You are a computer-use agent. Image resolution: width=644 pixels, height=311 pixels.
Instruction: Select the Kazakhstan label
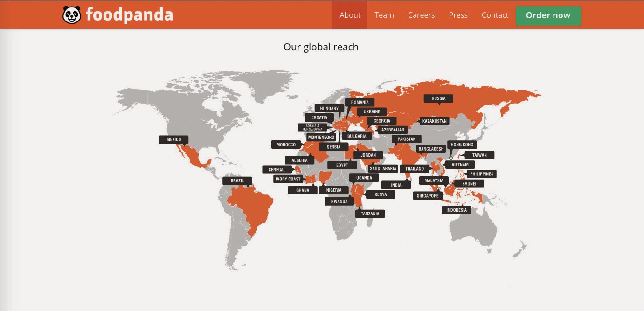tap(434, 120)
